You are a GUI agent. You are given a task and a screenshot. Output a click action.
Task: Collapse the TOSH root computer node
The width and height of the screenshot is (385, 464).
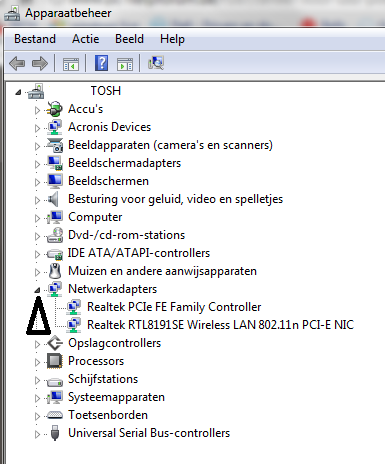tap(18, 92)
